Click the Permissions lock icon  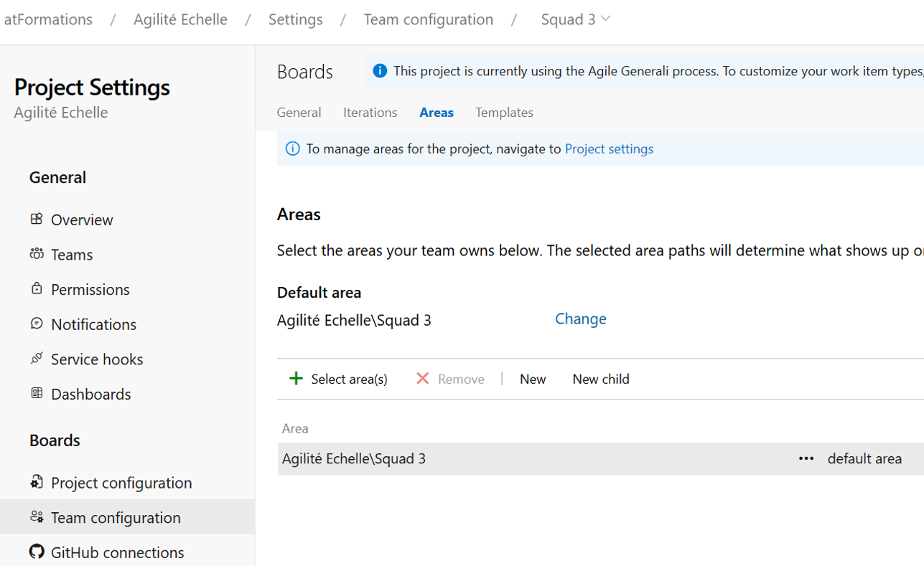(x=37, y=288)
